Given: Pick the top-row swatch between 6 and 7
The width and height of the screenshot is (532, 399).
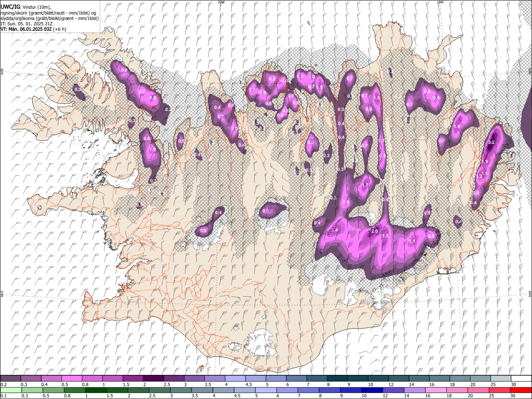Looking at the screenshot, I should pyautogui.click(x=296, y=379).
